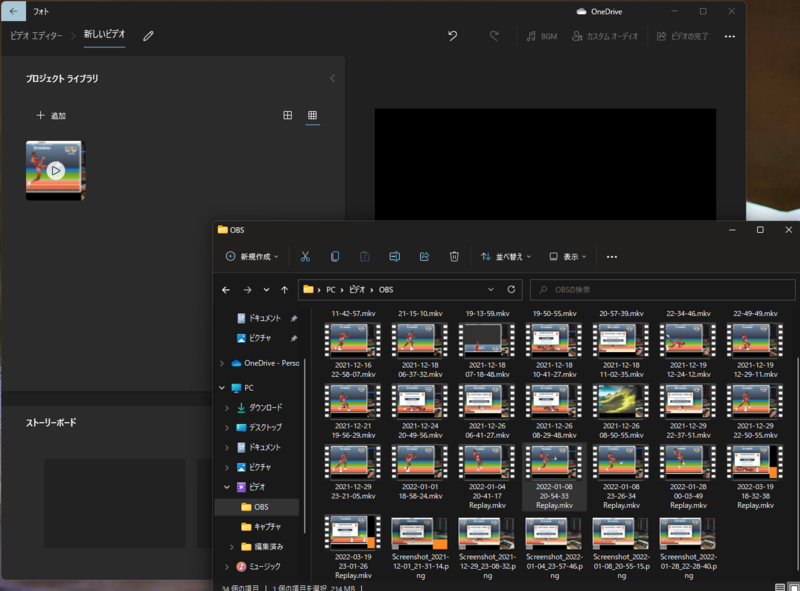Open recent locations chevron in Explorer
Image resolution: width=800 pixels, height=591 pixels.
point(266,289)
